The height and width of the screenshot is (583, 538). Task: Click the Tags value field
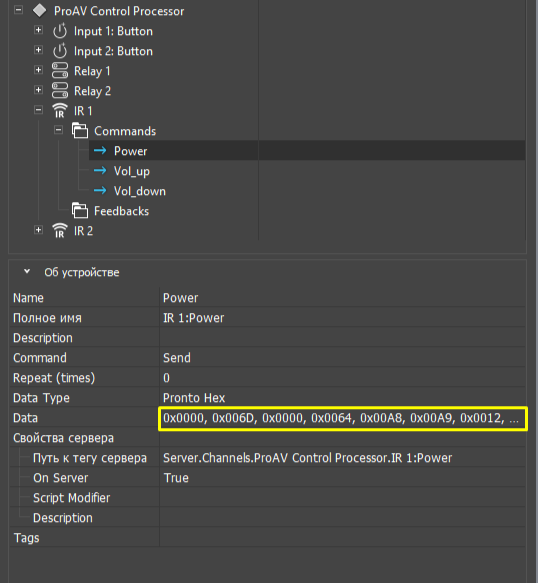(x=342, y=538)
